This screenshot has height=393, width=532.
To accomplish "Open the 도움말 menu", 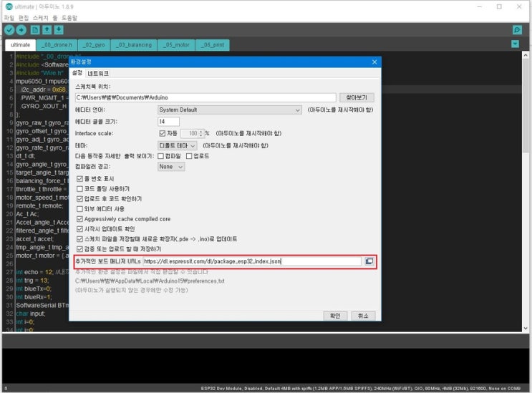I will click(x=69, y=18).
